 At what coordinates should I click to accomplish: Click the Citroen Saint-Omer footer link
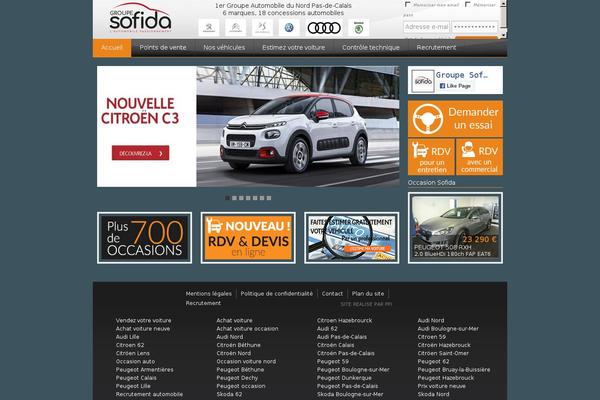tap(443, 353)
